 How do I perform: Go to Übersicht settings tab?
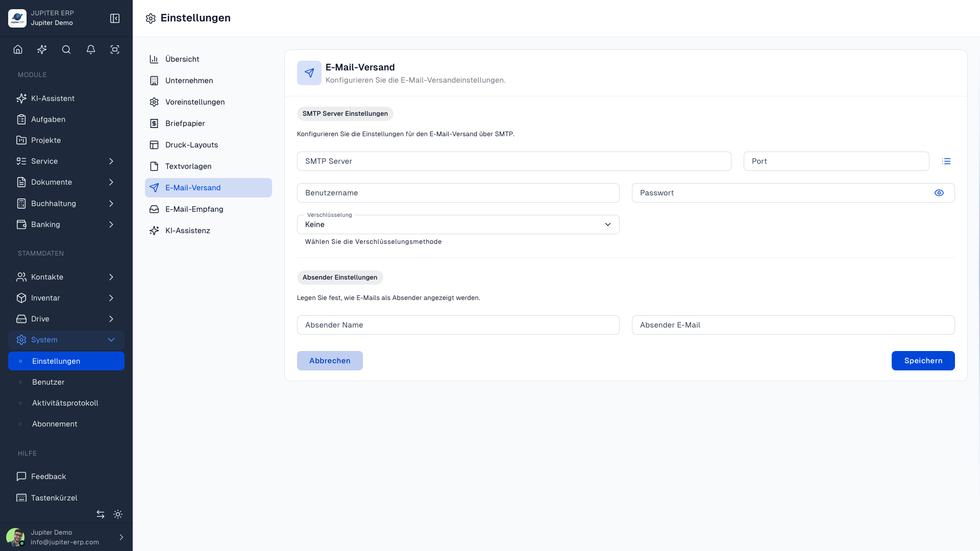[x=208, y=59]
